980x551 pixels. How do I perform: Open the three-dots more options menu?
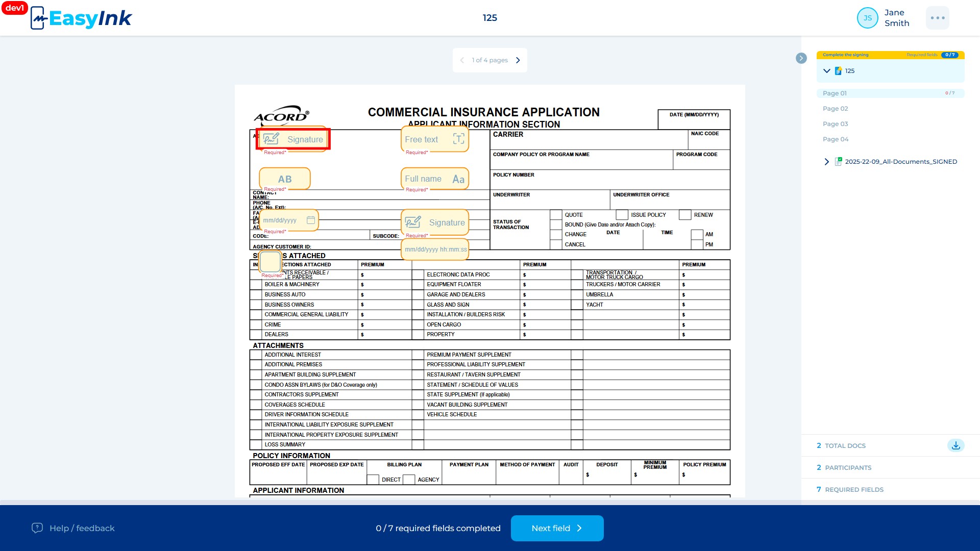point(938,18)
